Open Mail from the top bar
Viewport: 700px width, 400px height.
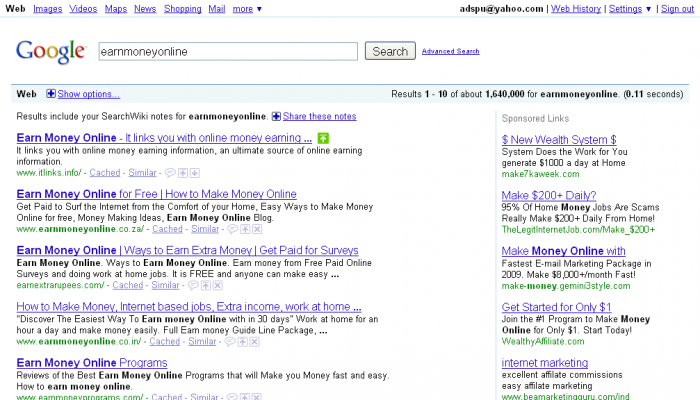coord(217,9)
